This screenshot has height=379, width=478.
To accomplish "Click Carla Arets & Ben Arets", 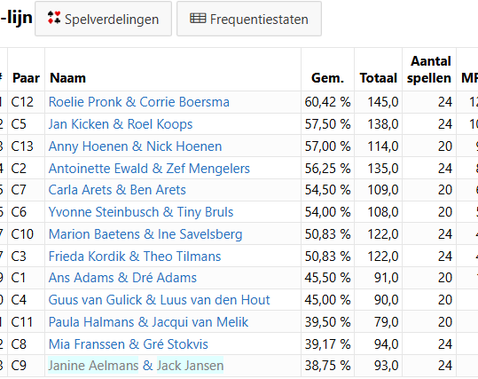I will (x=117, y=190).
